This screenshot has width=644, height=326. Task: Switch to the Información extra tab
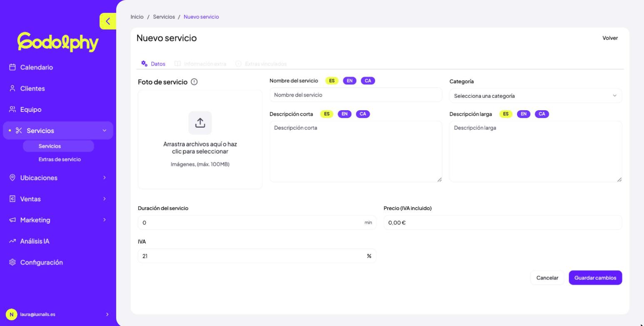click(200, 64)
